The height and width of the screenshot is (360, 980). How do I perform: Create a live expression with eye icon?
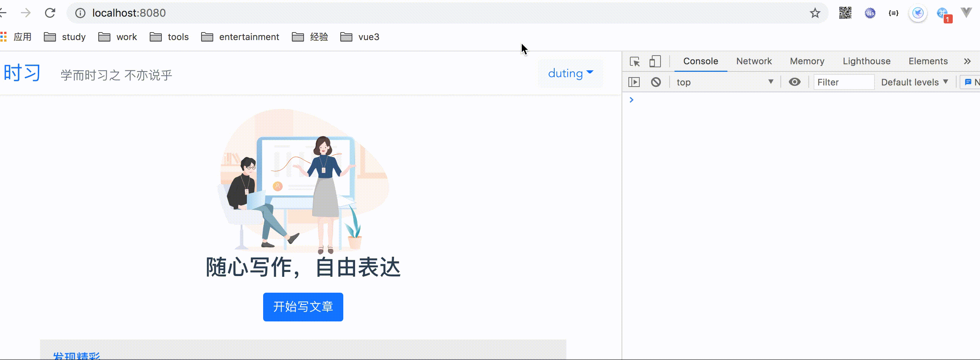(x=794, y=82)
